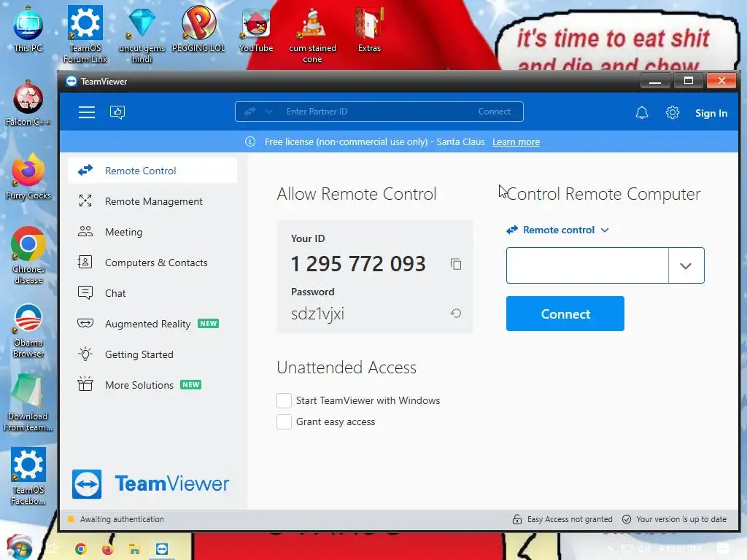
Task: Open the Chat section
Action: (152, 293)
